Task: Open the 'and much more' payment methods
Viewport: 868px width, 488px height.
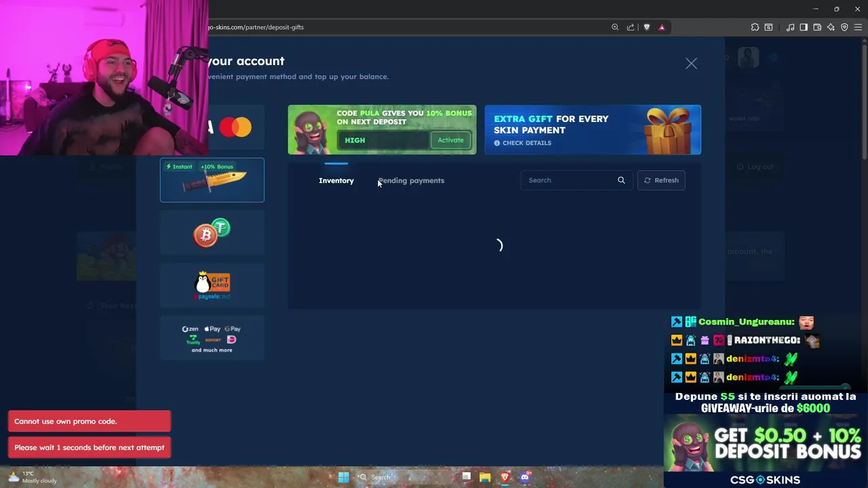Action: point(212,338)
